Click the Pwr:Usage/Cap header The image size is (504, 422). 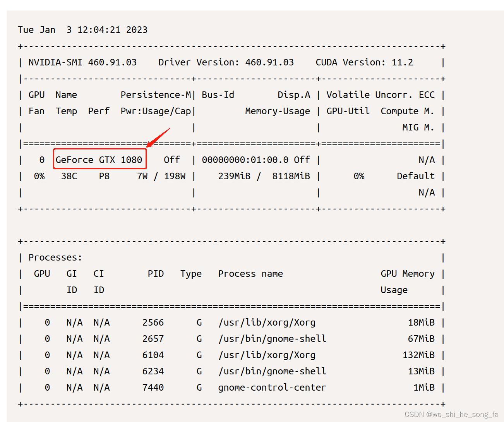[156, 111]
